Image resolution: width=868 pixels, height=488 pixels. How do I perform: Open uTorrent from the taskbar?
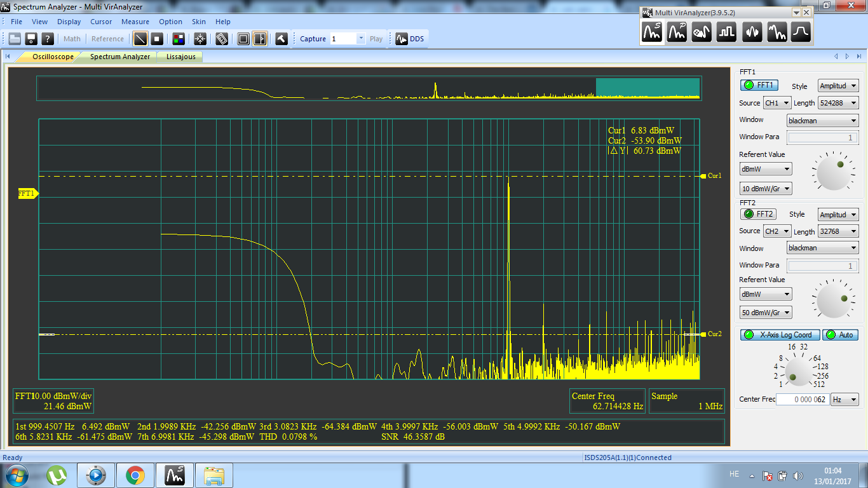[57, 475]
